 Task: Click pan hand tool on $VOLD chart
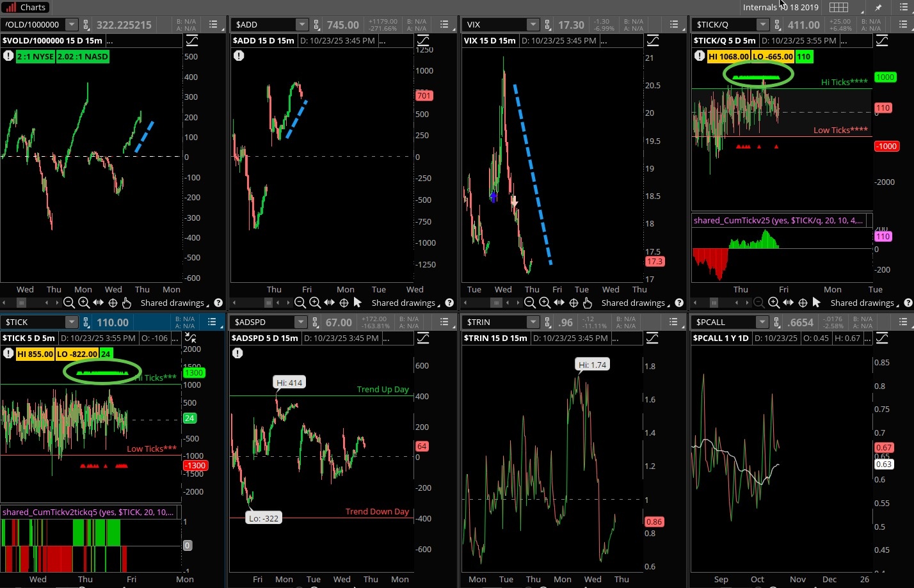click(126, 303)
